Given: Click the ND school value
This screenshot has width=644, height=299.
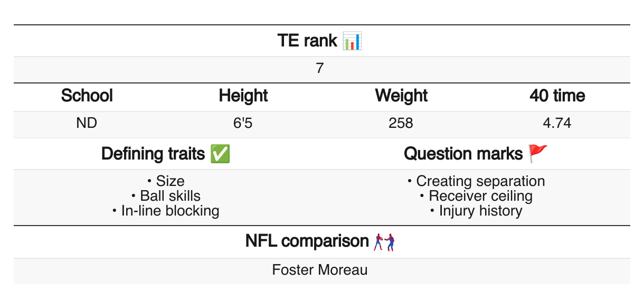Looking at the screenshot, I should pos(87,124).
